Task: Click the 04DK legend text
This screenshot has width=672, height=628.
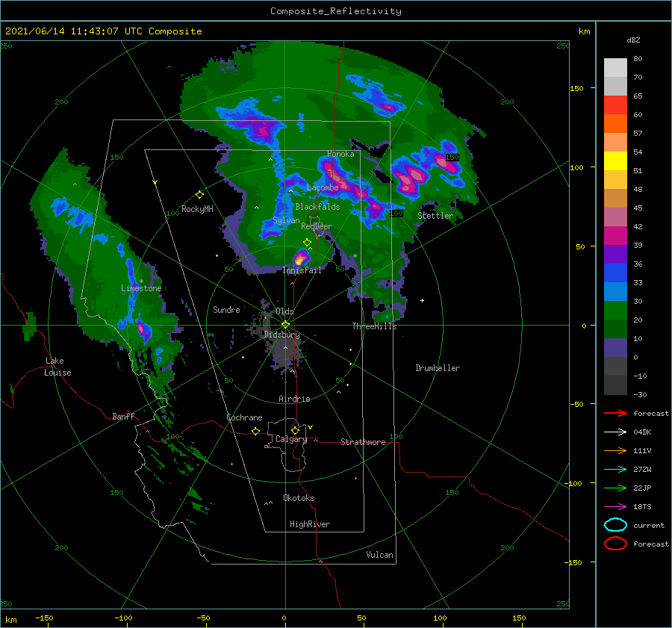Action: (x=642, y=432)
